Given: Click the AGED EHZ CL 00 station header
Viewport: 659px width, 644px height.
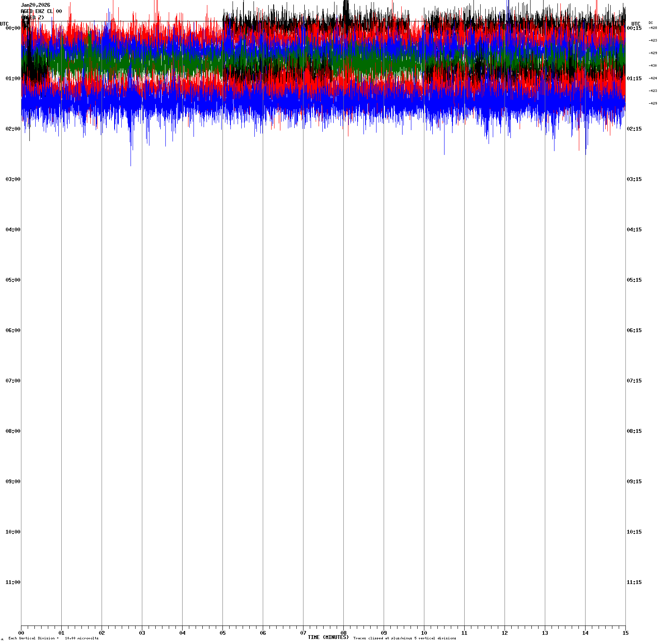Looking at the screenshot, I should click(x=41, y=11).
